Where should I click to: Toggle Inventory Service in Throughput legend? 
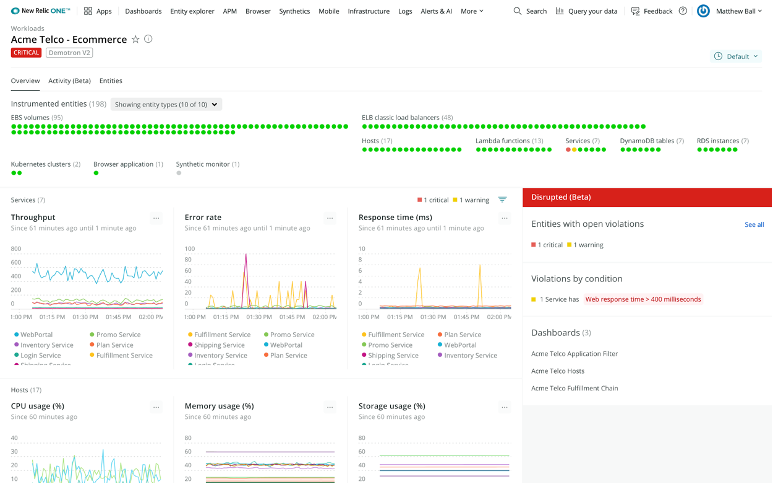coord(43,345)
